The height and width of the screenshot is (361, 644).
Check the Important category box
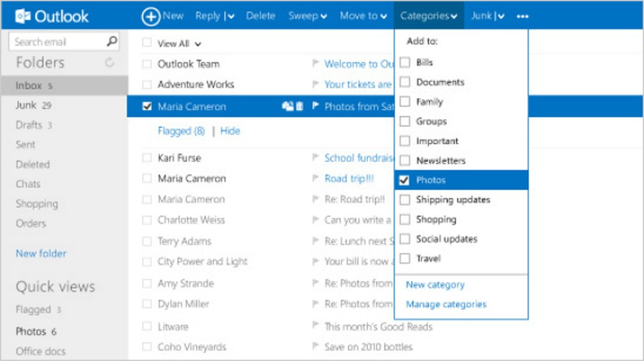[405, 141]
